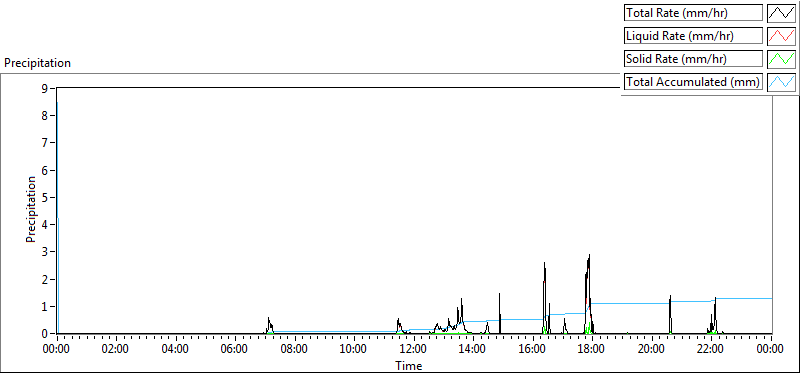The height and width of the screenshot is (373, 800).
Task: Click the rain peak near 18:00
Action: tap(589, 255)
